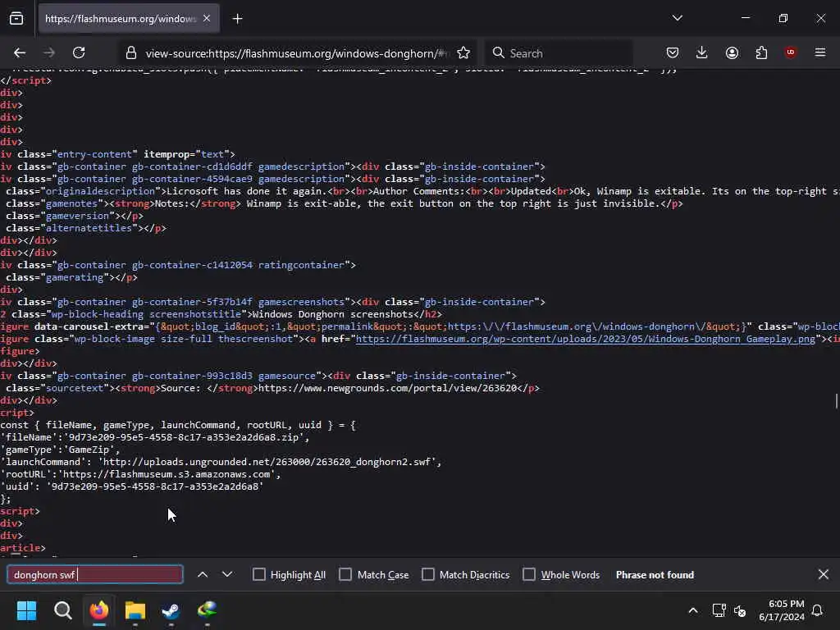Image resolution: width=840 pixels, height=630 pixels.
Task: Click the 'rootURL' amazonaws line
Action: tap(140, 474)
